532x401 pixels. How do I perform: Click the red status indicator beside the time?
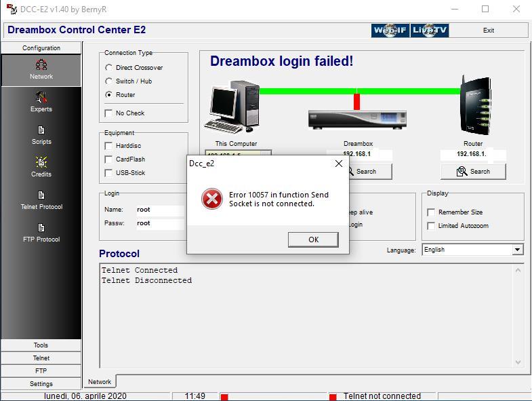pos(224,396)
